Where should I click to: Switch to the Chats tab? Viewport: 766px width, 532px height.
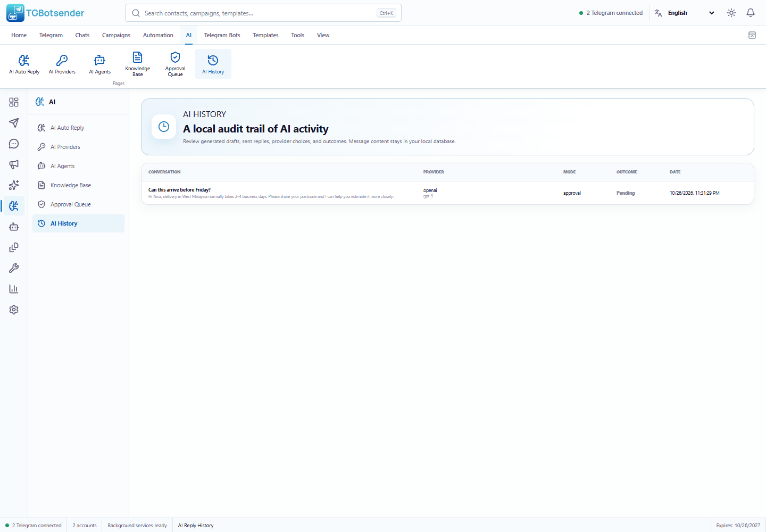click(82, 35)
